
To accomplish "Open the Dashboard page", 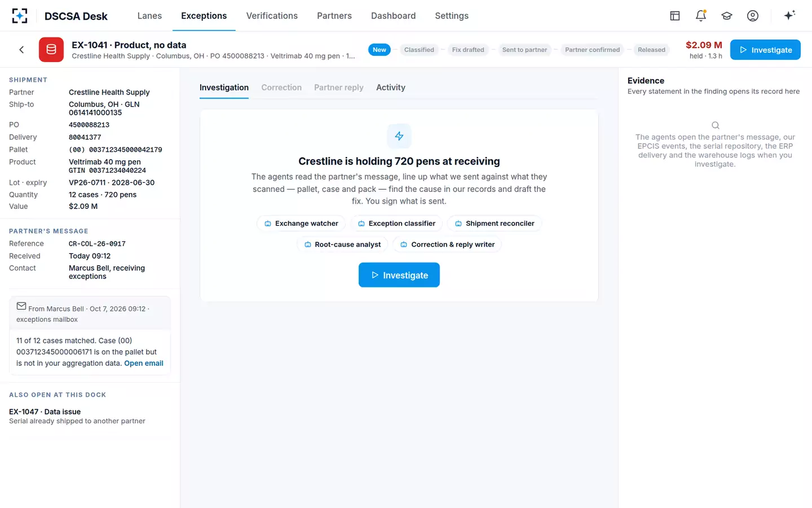I will (x=394, y=16).
